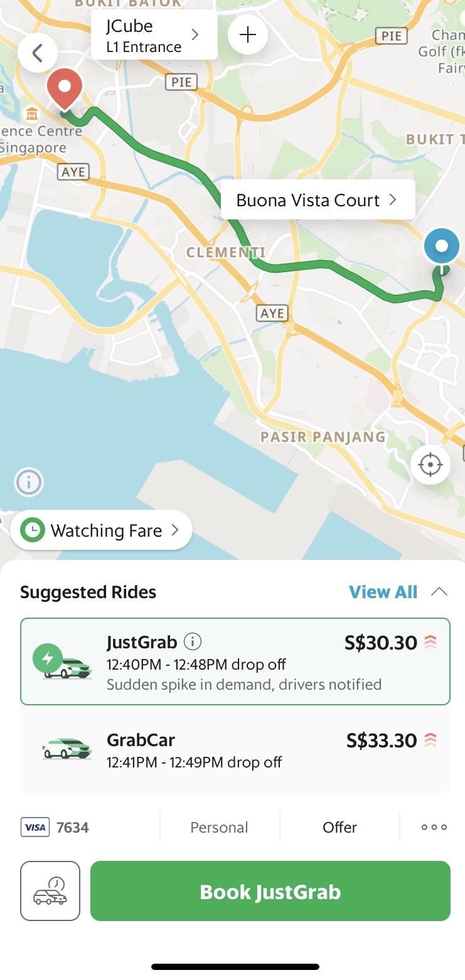Image resolution: width=465 pixels, height=980 pixels.
Task: Tap the blue pickup location marker
Action: (x=442, y=246)
